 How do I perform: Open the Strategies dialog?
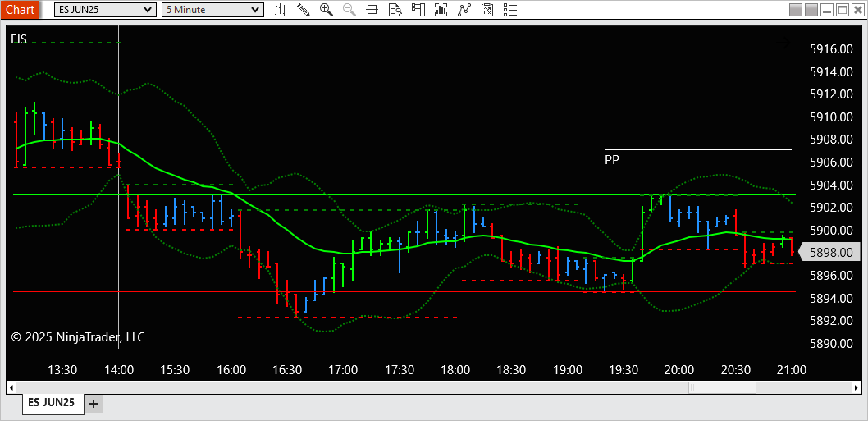(464, 9)
